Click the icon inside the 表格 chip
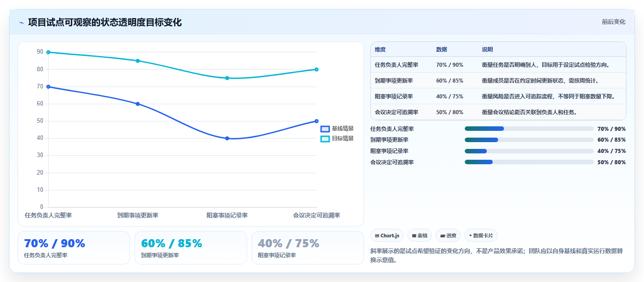This screenshot has height=282, width=644. [x=414, y=236]
